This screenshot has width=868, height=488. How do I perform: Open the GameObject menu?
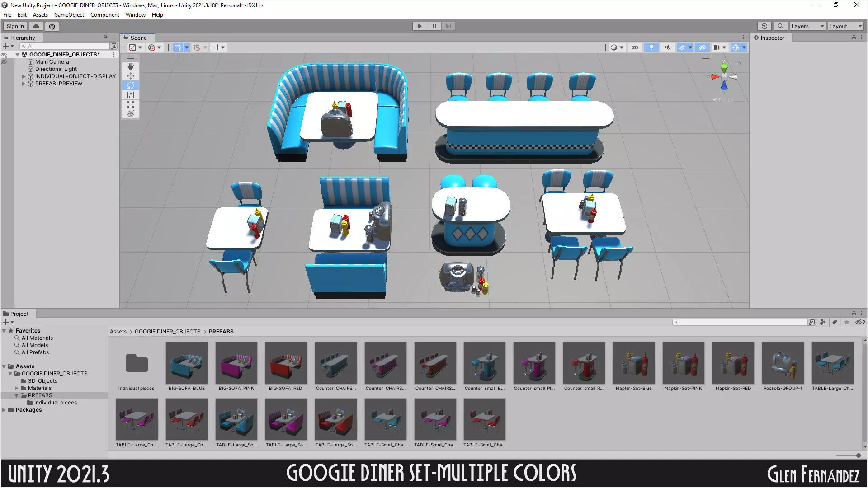point(69,15)
